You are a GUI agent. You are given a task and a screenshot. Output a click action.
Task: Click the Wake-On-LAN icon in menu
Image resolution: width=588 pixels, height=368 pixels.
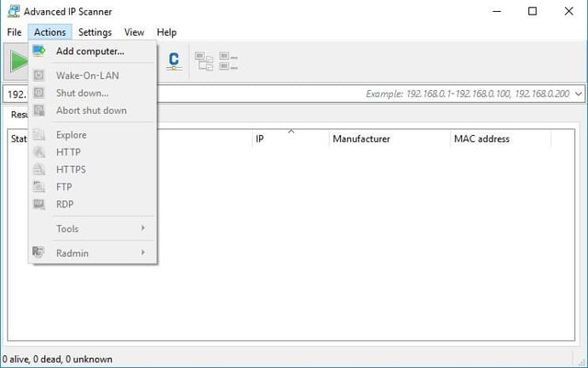39,75
